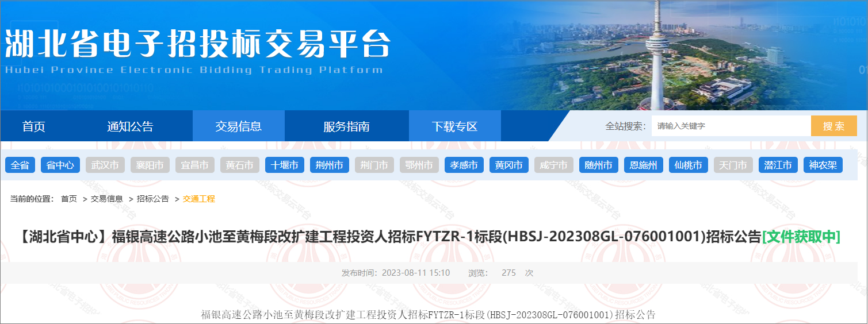
Task: Select the 全省 region filter
Action: (x=20, y=165)
